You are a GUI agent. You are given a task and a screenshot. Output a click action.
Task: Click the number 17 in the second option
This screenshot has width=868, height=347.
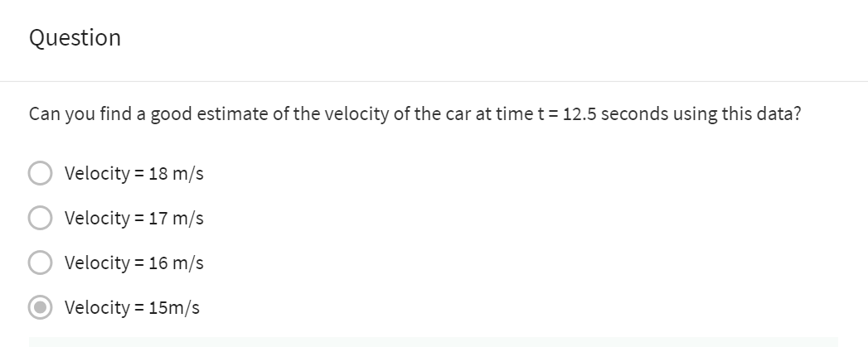point(159,219)
